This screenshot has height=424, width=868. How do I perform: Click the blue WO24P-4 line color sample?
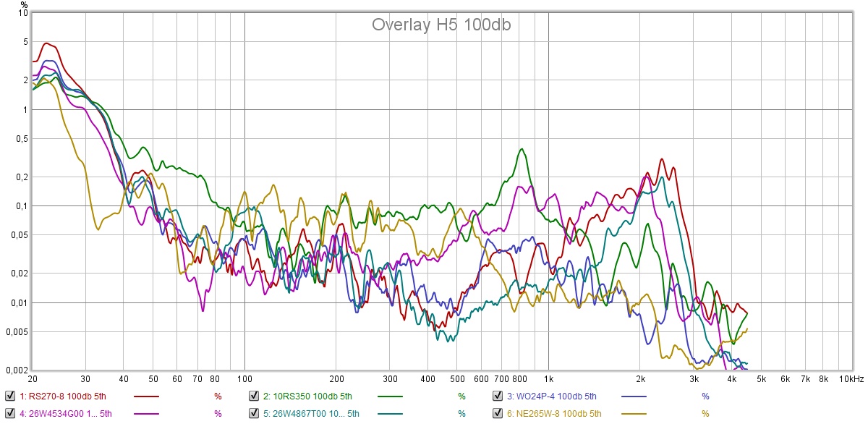[x=634, y=397]
